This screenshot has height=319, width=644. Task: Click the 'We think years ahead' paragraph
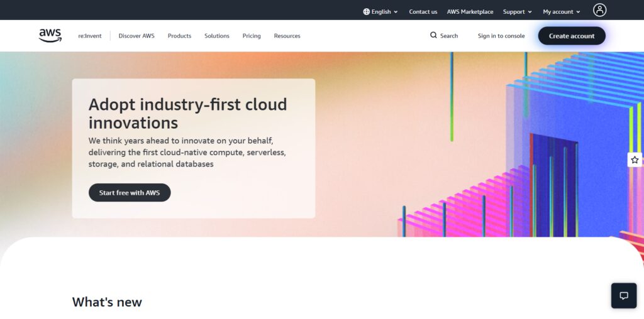187,153
